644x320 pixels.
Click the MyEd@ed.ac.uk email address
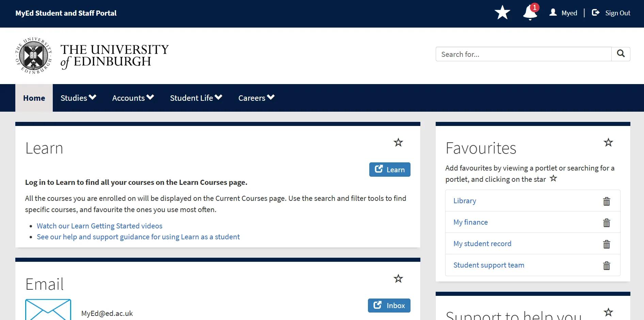point(107,314)
